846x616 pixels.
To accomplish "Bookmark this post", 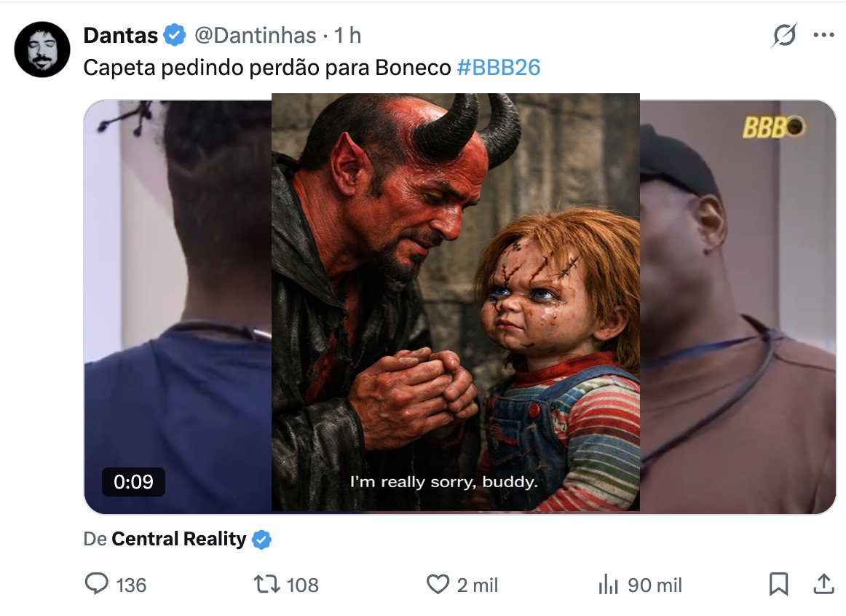I will [x=778, y=584].
